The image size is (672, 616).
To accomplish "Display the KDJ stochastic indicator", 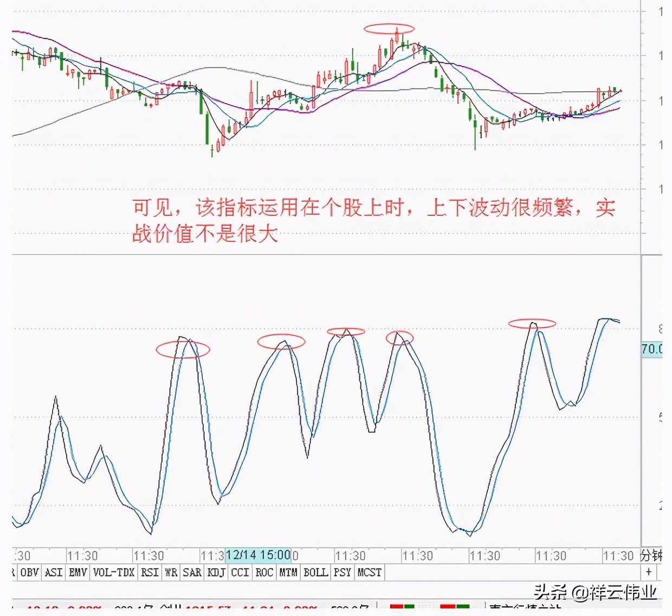I will (216, 572).
